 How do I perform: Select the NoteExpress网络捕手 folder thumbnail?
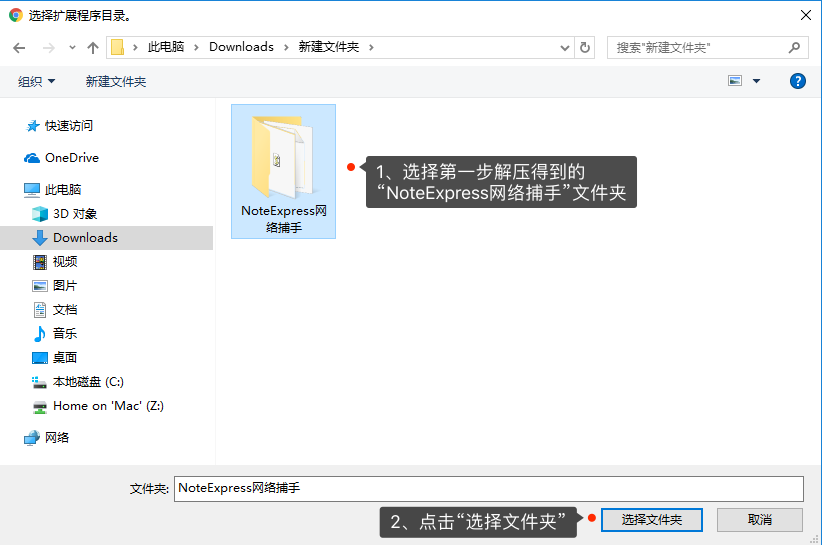pyautogui.click(x=284, y=171)
